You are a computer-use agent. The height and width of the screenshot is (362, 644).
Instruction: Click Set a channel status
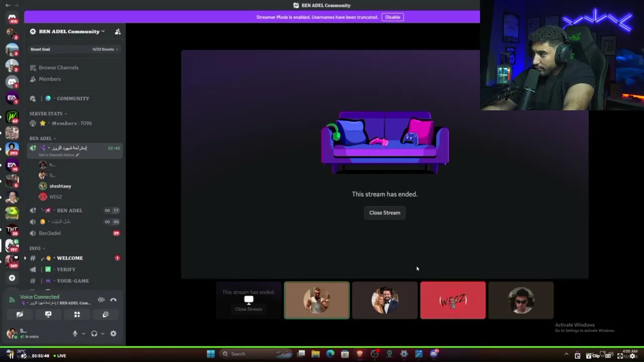tap(56, 155)
